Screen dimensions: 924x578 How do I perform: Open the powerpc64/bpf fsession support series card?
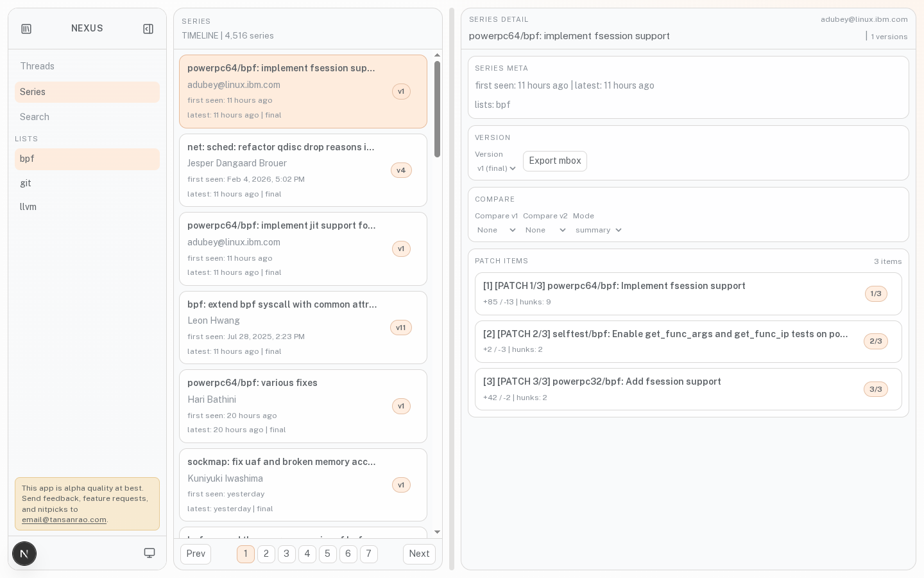pyautogui.click(x=303, y=92)
